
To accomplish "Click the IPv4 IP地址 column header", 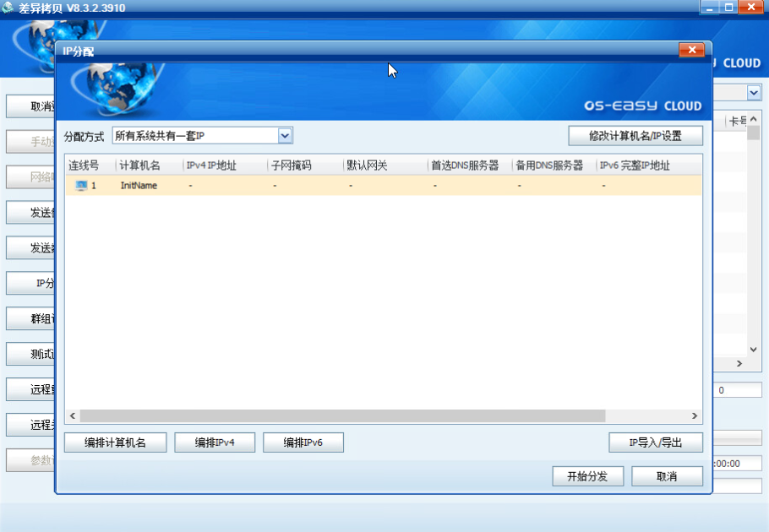I will pyautogui.click(x=211, y=166).
